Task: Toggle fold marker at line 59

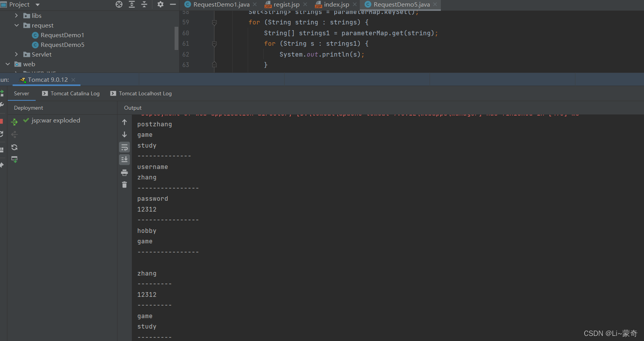Action: [x=214, y=22]
